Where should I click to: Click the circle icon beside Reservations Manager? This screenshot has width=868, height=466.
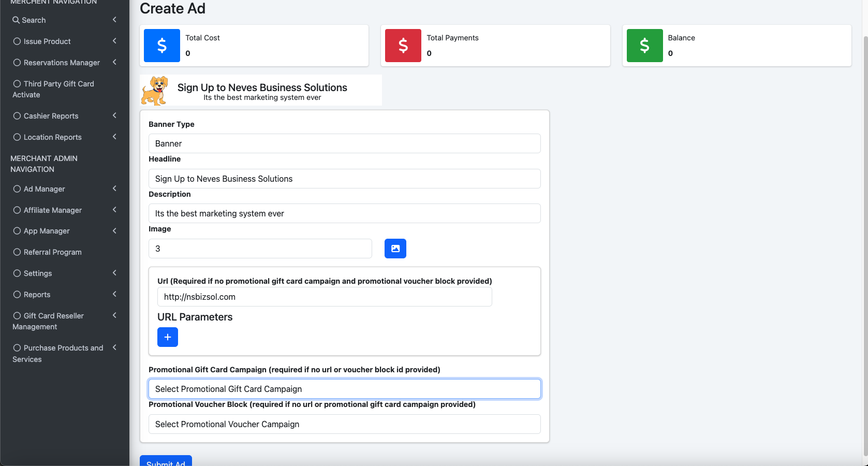(x=17, y=63)
